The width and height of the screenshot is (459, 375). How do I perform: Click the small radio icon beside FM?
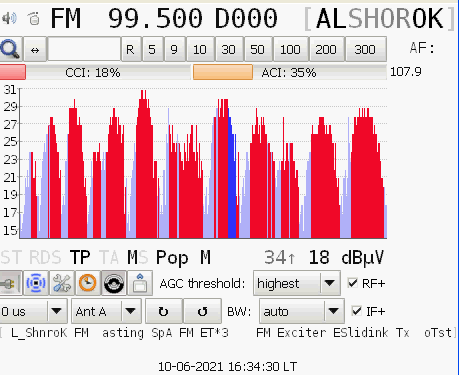[x=34, y=19]
